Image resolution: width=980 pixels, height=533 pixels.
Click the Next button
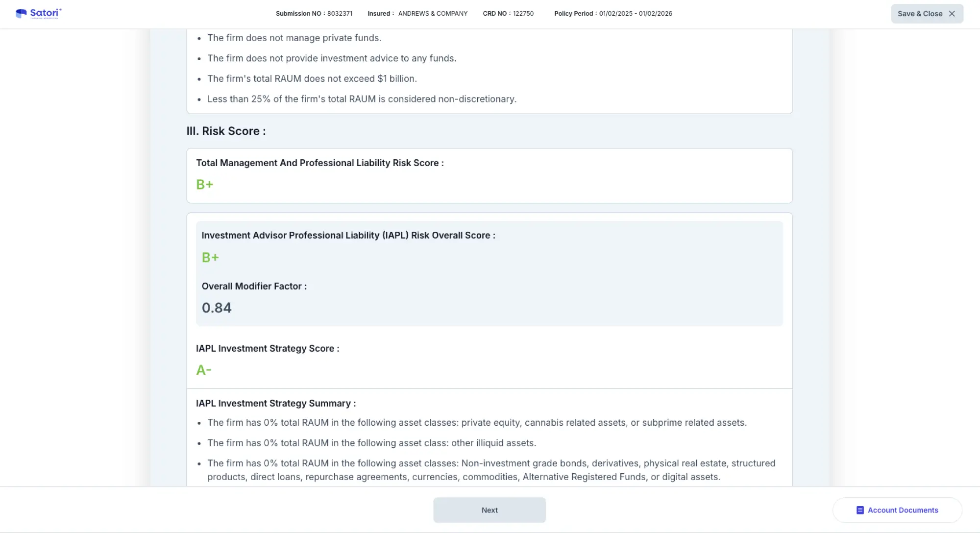(490, 510)
